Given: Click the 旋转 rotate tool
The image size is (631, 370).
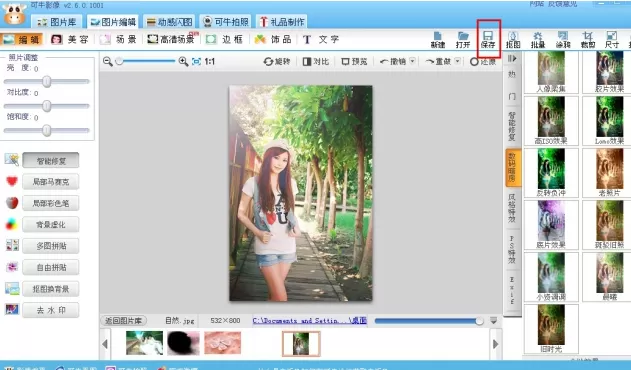Looking at the screenshot, I should click(x=277, y=62).
